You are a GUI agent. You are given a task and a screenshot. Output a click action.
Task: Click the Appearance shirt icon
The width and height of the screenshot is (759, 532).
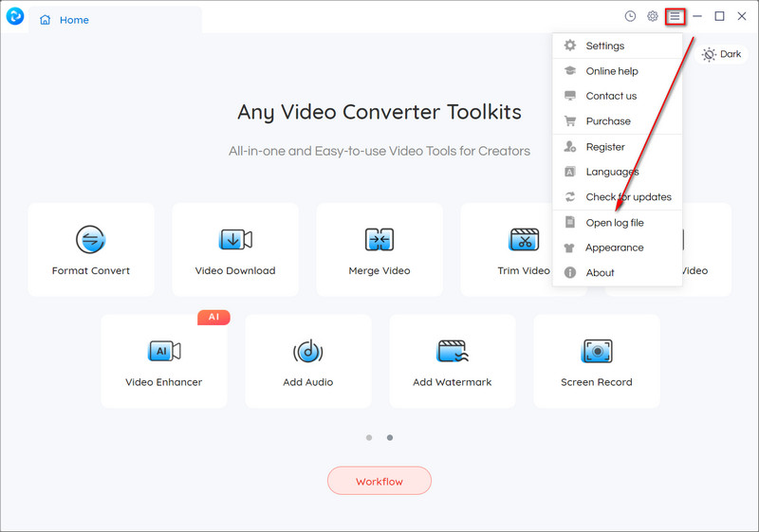pos(569,248)
